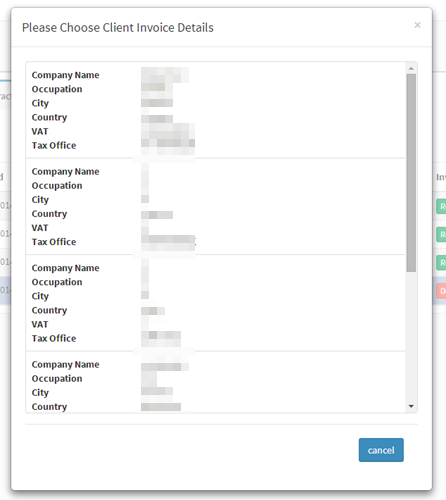The height and width of the screenshot is (500, 446).
Task: Click the scrollbar track below the thumb
Action: click(x=411, y=337)
